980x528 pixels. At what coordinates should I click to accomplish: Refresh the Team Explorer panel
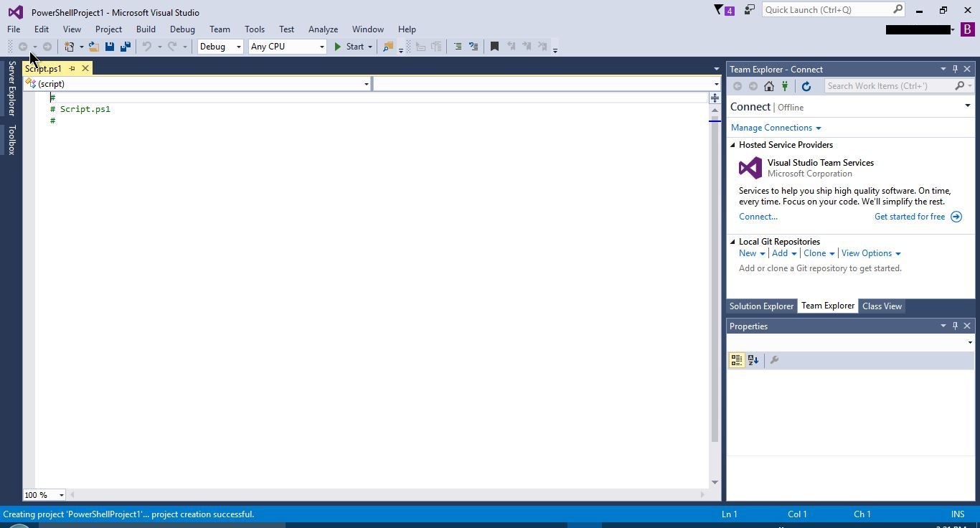pyautogui.click(x=806, y=86)
